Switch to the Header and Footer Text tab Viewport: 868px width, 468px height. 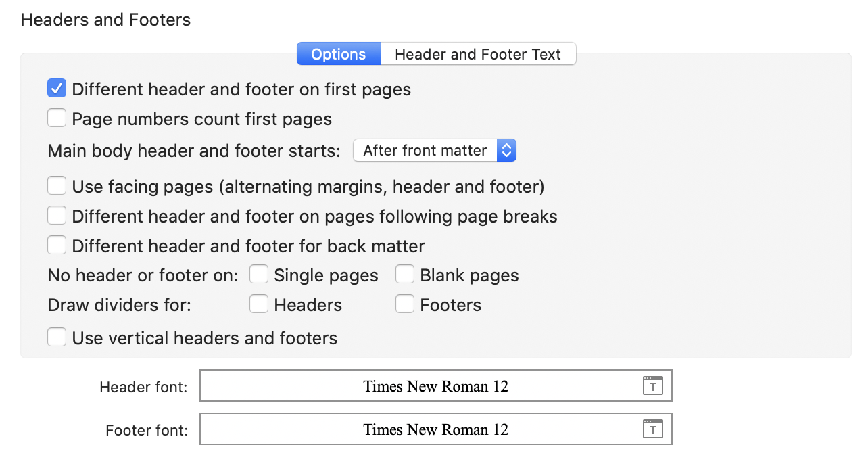(478, 54)
